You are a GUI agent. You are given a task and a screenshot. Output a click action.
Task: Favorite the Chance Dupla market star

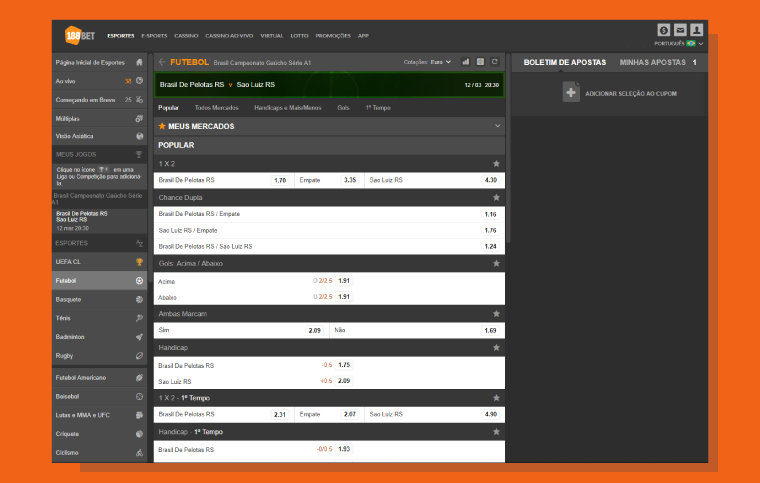tap(496, 198)
